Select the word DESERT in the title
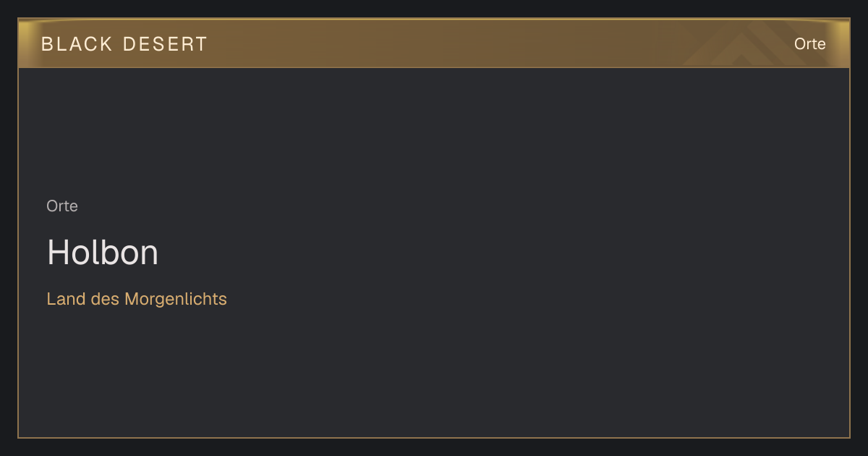The height and width of the screenshot is (456, 868). [x=165, y=44]
